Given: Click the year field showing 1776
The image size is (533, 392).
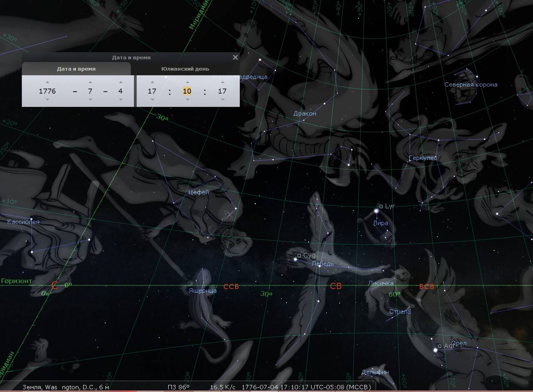Looking at the screenshot, I should (47, 91).
